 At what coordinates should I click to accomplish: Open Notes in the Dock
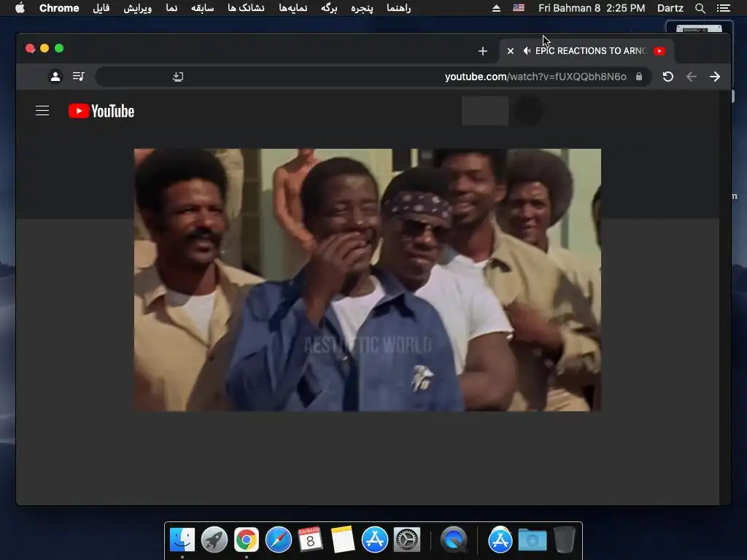343,540
